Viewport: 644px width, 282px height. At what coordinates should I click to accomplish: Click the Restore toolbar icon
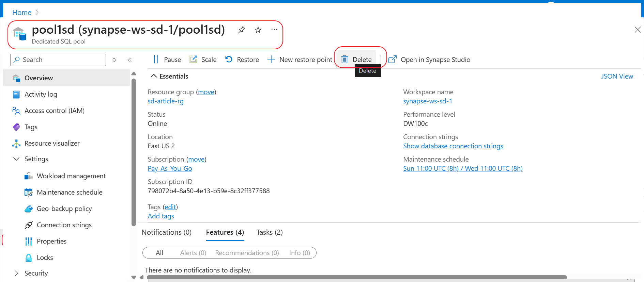point(229,60)
